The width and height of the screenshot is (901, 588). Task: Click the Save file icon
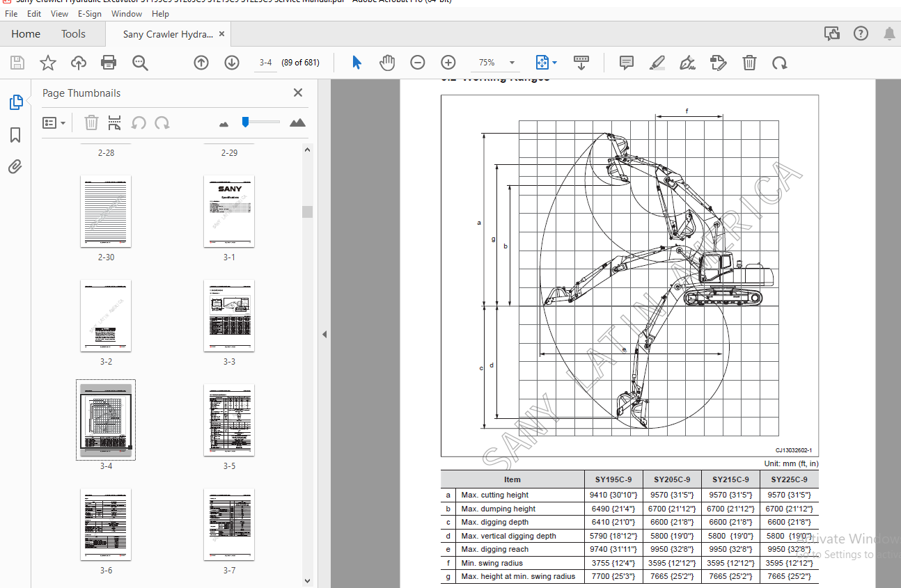[17, 63]
